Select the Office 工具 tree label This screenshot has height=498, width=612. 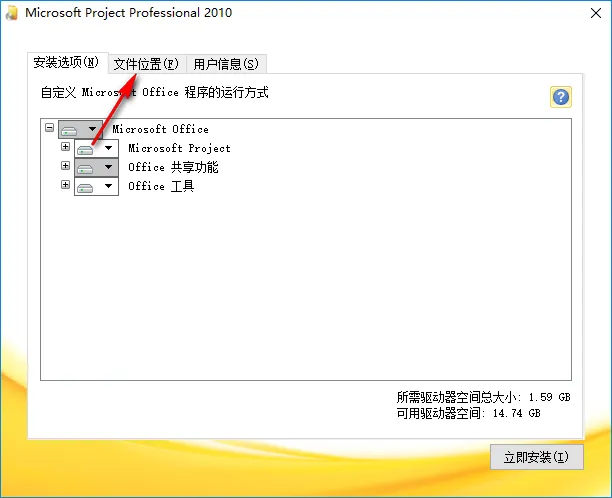161,186
